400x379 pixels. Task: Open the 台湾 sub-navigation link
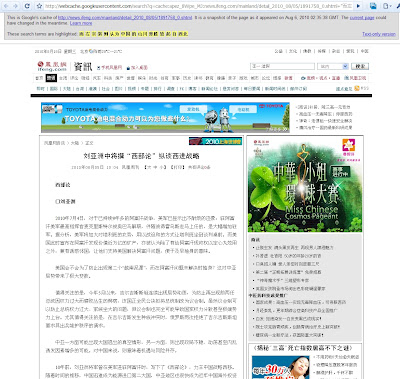pyautogui.click(x=80, y=89)
